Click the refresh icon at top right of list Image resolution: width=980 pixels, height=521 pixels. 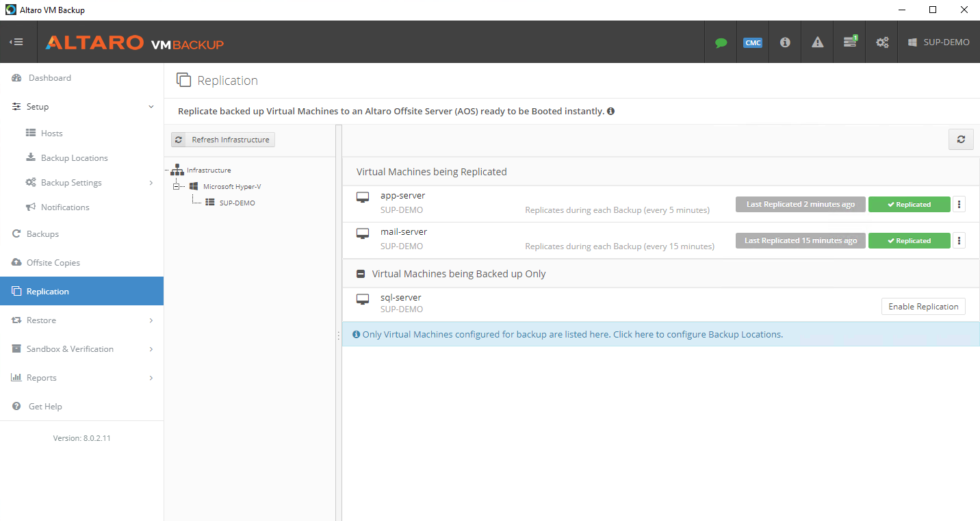(961, 140)
